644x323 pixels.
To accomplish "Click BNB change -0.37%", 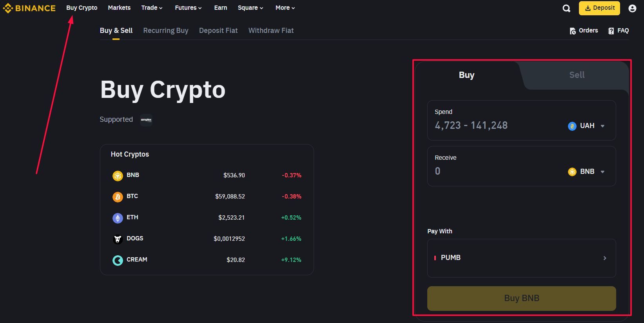I will [292, 175].
